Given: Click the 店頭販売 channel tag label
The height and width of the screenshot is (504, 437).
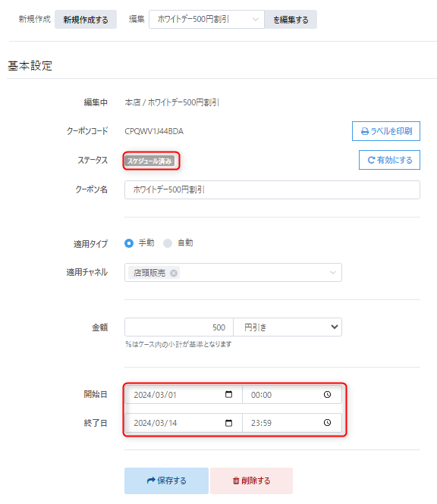Looking at the screenshot, I should pos(149,273).
